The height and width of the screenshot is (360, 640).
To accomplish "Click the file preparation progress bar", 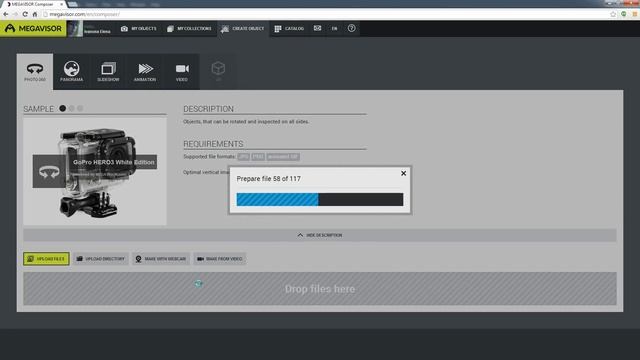I will (320, 199).
